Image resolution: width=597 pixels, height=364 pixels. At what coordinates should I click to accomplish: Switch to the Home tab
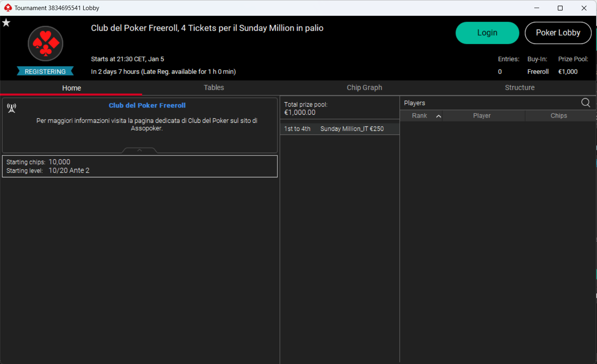pos(72,88)
